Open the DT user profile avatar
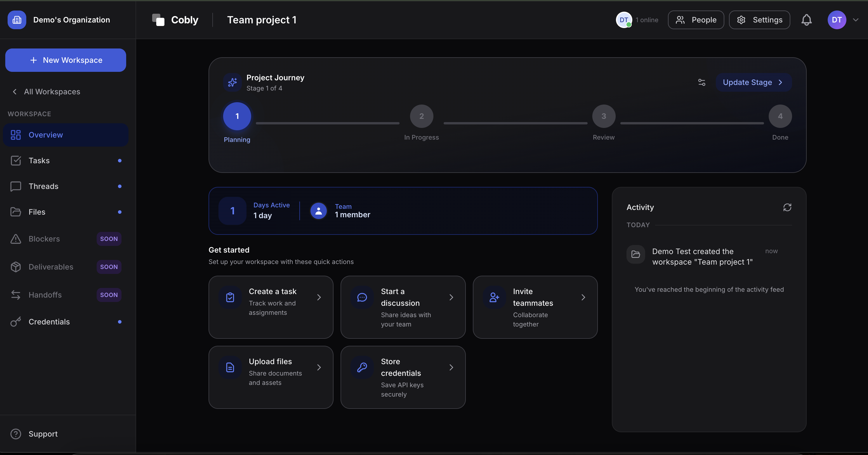Viewport: 868px width, 455px height. pyautogui.click(x=837, y=20)
